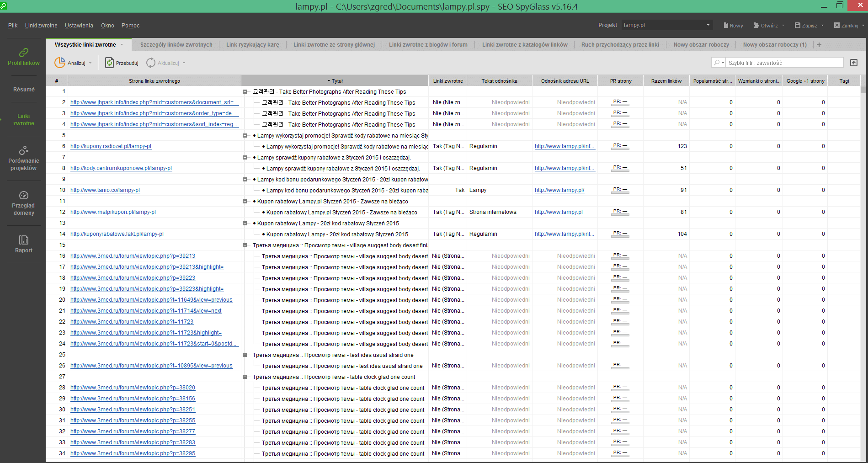The image size is (868, 463).
Task: Click the Nowy project icon
Action: [726, 26]
